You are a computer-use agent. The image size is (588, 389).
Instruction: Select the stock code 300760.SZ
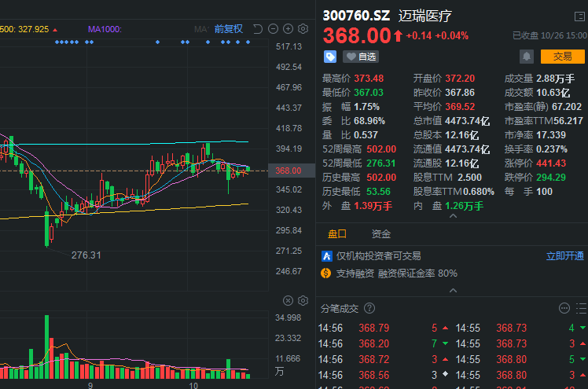point(356,16)
